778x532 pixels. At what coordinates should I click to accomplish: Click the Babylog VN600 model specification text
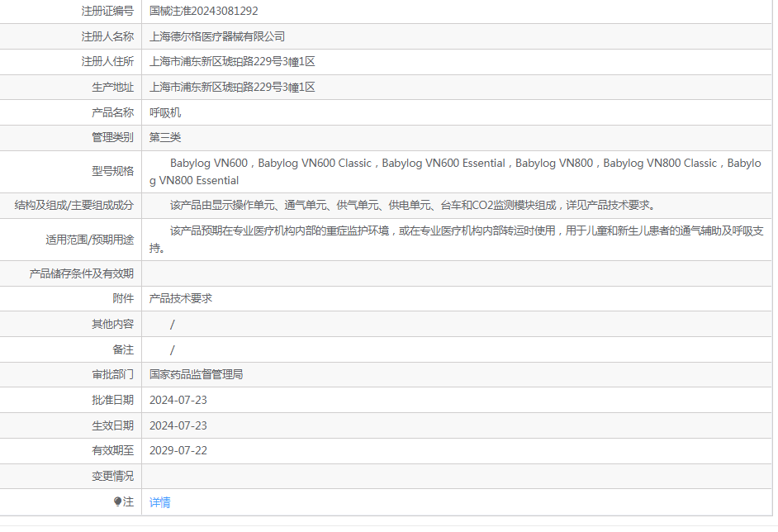(x=455, y=172)
